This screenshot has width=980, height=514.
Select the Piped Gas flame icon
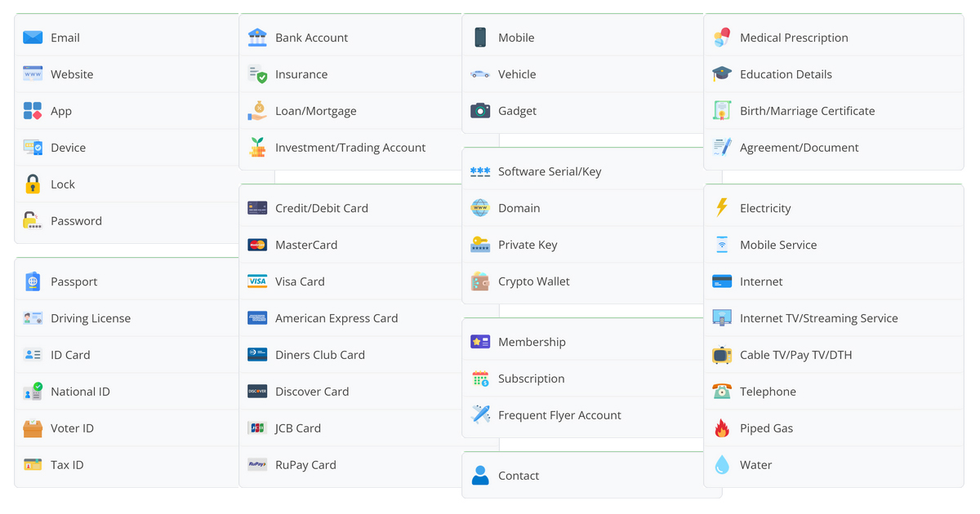[722, 428]
